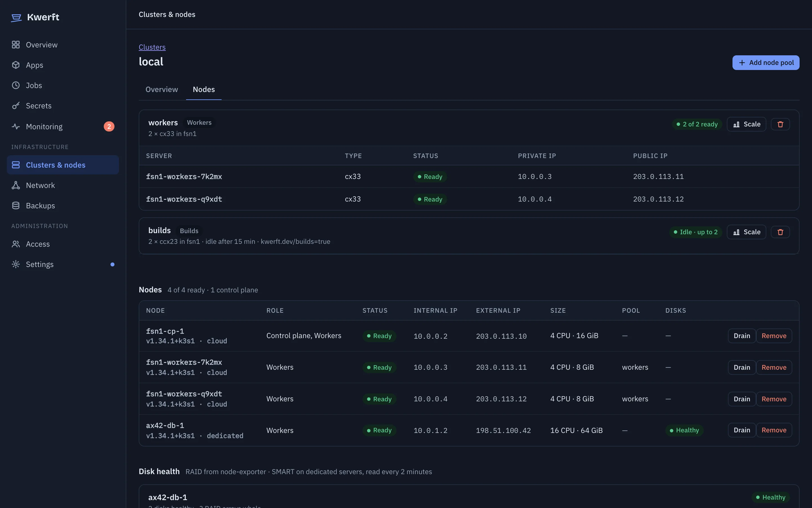Click the Jobs clock icon
This screenshot has height=508, width=812.
click(x=16, y=85)
